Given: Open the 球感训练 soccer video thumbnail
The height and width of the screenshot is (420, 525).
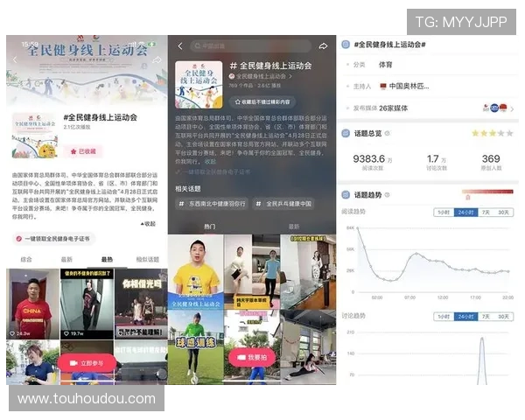Looking at the screenshot, I should click(x=195, y=347).
